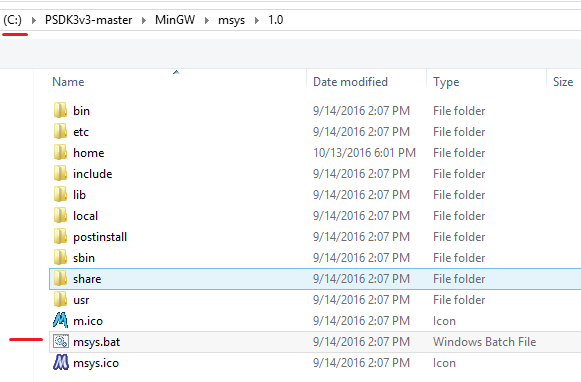Viewport: 581px width, 382px height.
Task: Click the usr folder icon
Action: point(60,299)
